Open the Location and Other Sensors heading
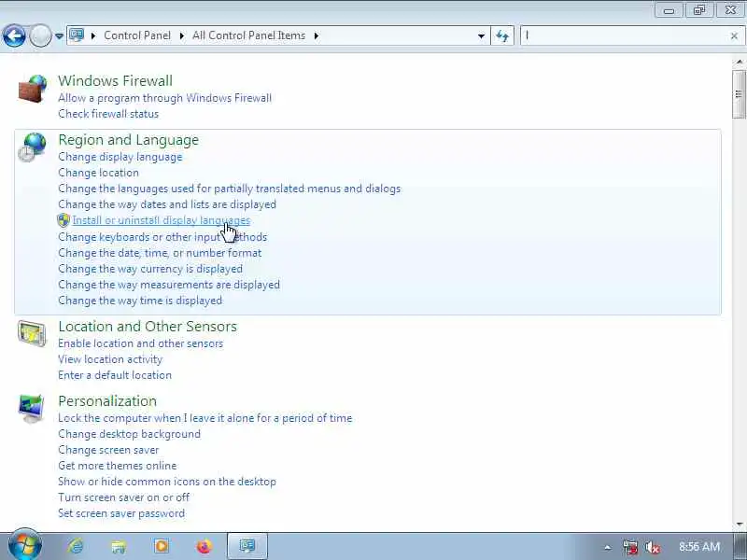 click(x=148, y=326)
